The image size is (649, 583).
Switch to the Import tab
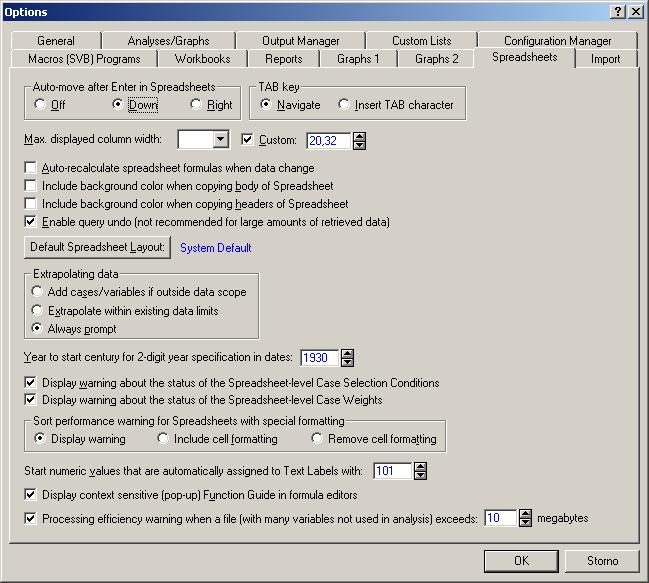pos(605,59)
